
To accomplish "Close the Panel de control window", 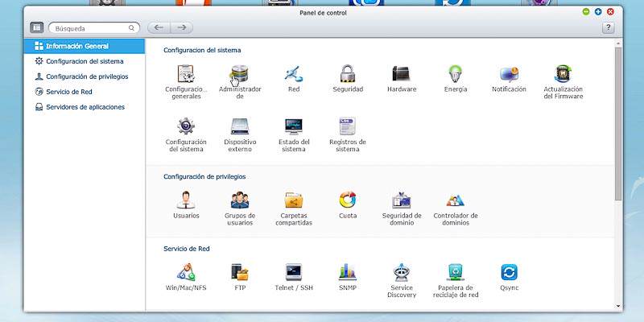I will click(610, 12).
